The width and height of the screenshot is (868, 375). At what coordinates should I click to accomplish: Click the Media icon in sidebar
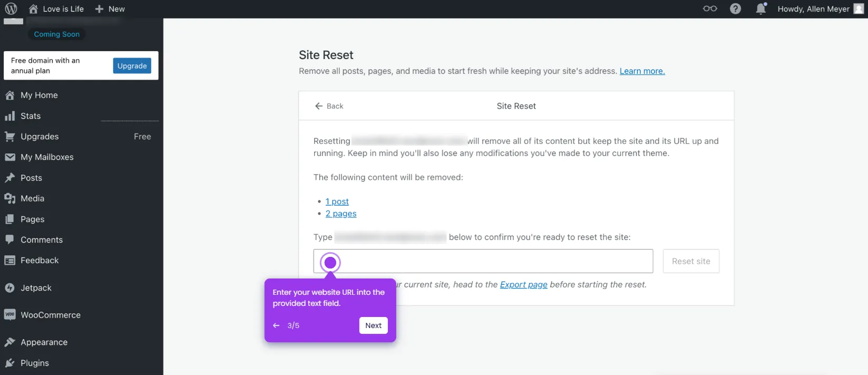tap(9, 198)
